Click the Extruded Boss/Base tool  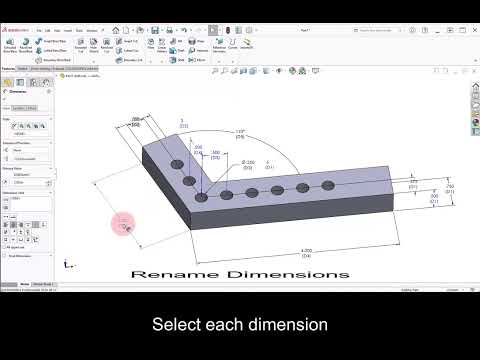(x=10, y=45)
